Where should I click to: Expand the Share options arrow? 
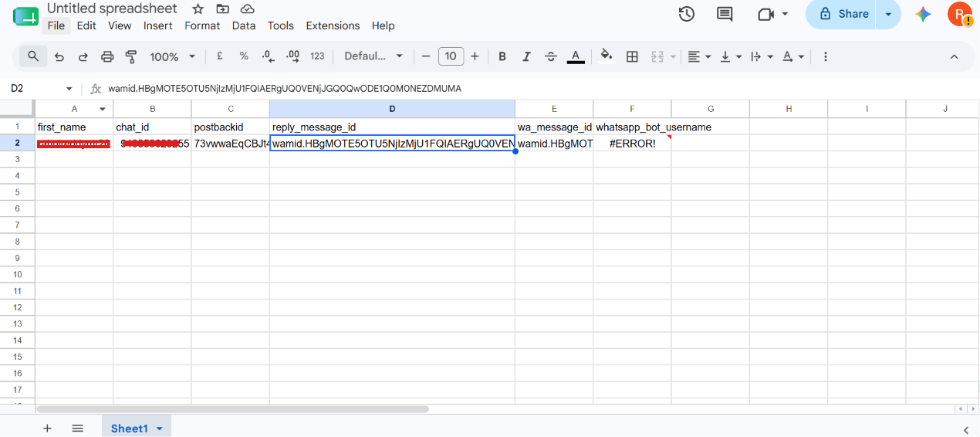coord(888,14)
